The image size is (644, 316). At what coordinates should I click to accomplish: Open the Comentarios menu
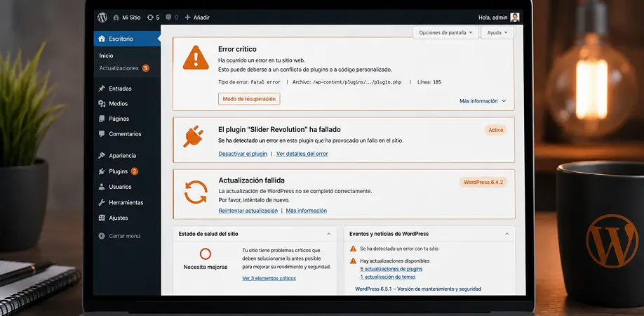(127, 134)
